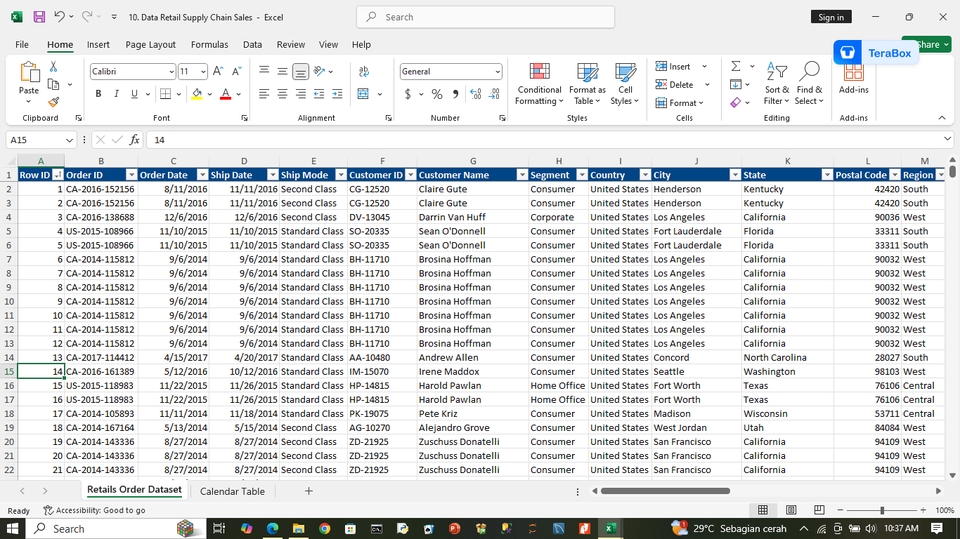Toggle Top Align vertical alignment
Viewport: 960px width, 539px height.
pos(264,71)
